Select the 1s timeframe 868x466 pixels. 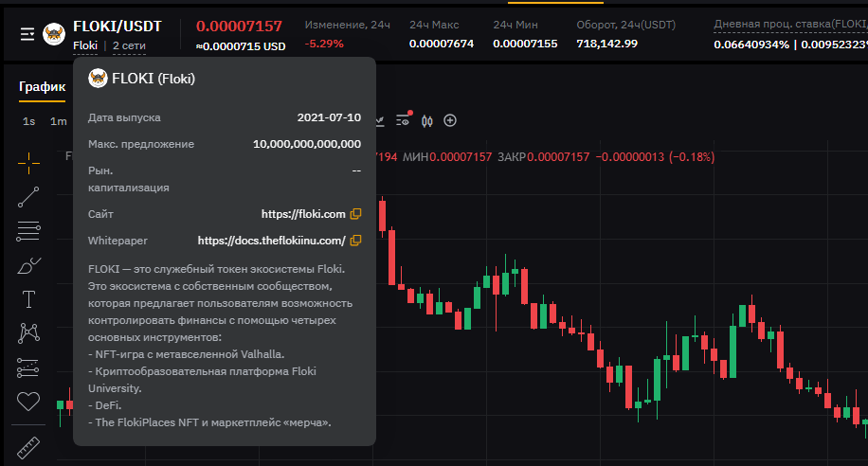(29, 121)
